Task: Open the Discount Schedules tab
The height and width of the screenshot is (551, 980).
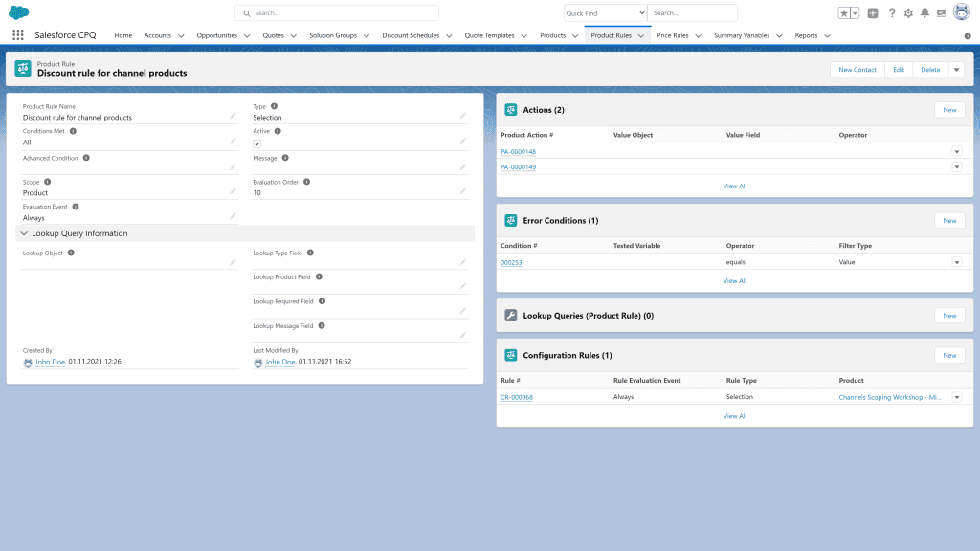Action: pyautogui.click(x=411, y=35)
